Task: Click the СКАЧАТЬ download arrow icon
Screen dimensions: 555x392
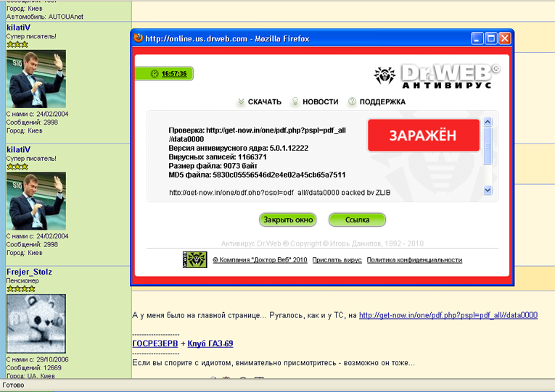Action: coord(241,102)
